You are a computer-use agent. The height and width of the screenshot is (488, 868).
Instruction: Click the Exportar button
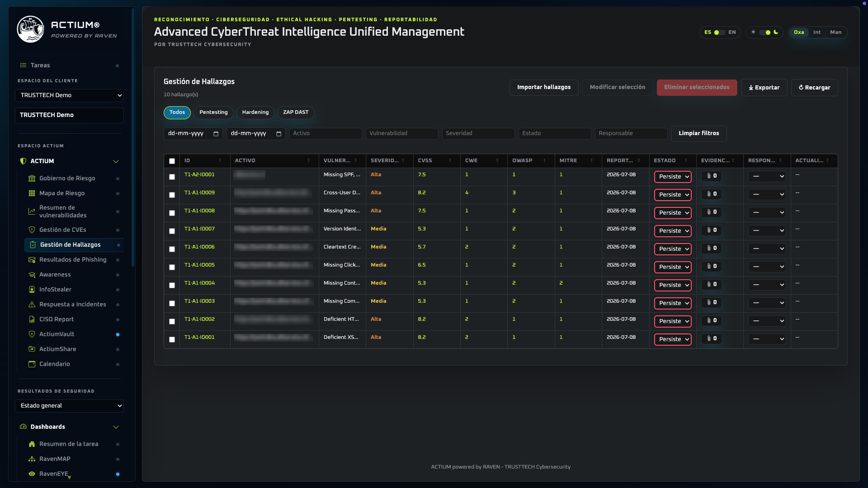[x=764, y=88]
